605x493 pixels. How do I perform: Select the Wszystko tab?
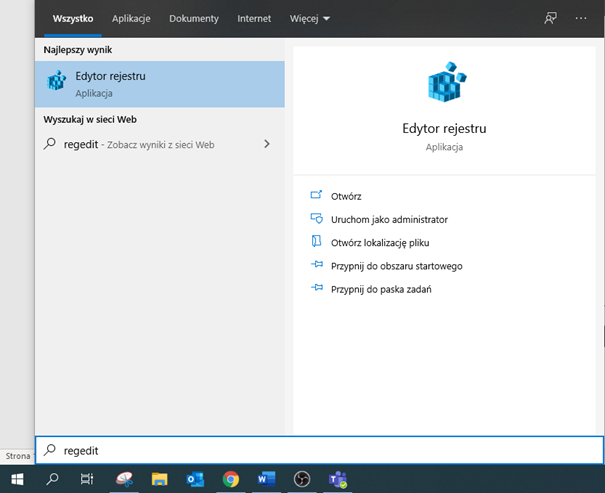point(73,19)
